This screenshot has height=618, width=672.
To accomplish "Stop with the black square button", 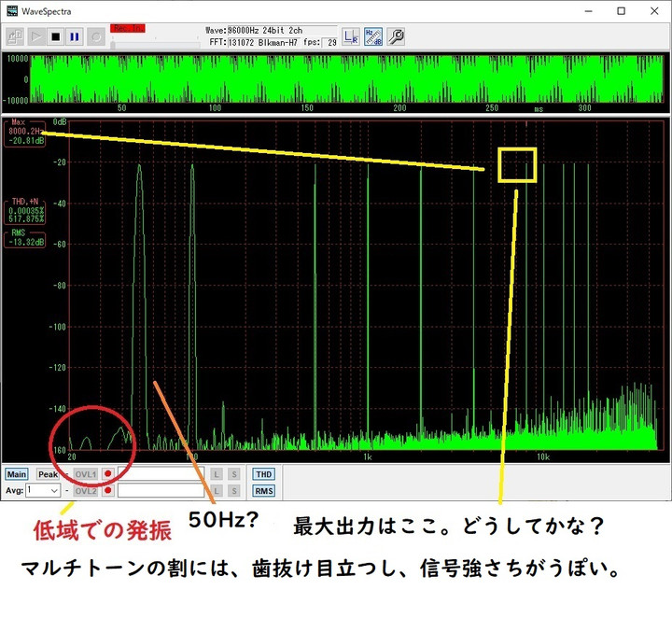I will (56, 36).
